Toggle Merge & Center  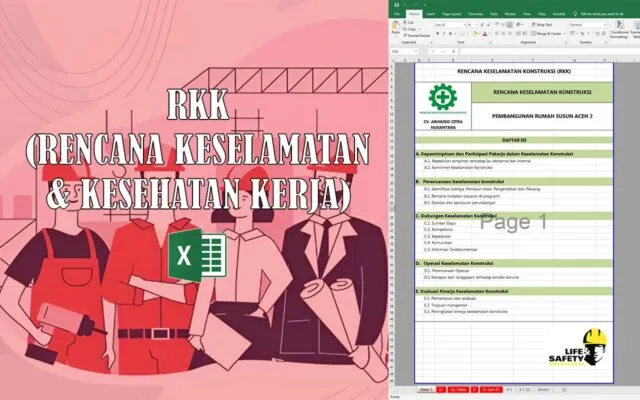(548, 33)
